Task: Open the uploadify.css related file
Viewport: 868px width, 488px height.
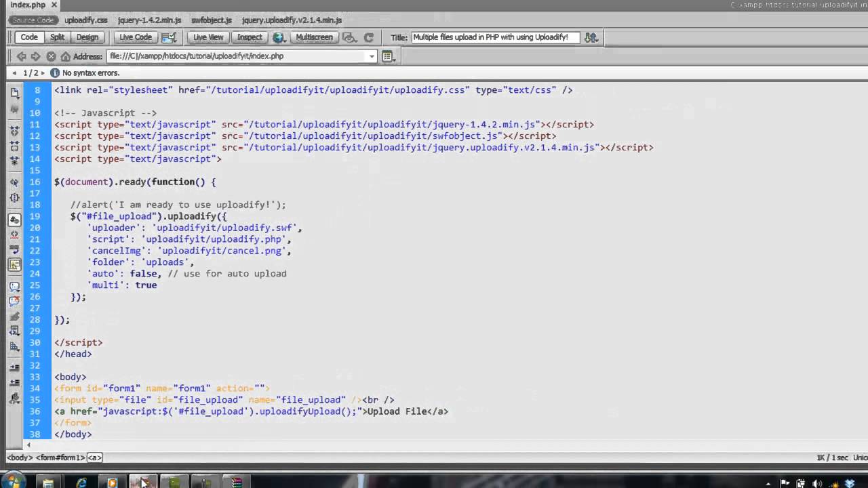Action: pos(86,20)
